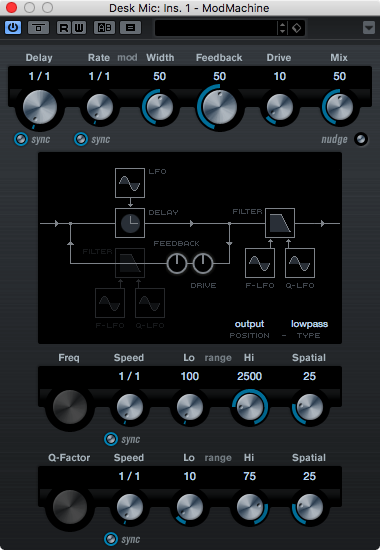Click the active output FILTER block
This screenshot has width=380, height=550.
[x=280, y=223]
